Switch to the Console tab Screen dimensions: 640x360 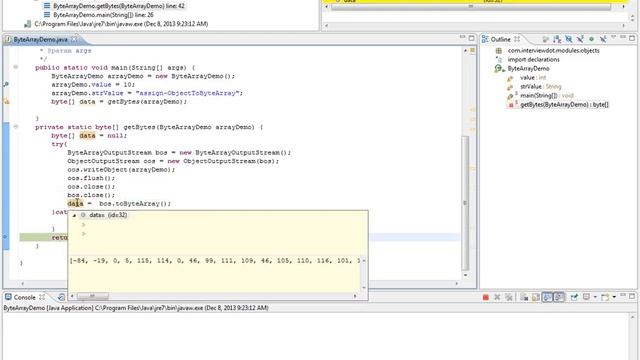click(24, 297)
